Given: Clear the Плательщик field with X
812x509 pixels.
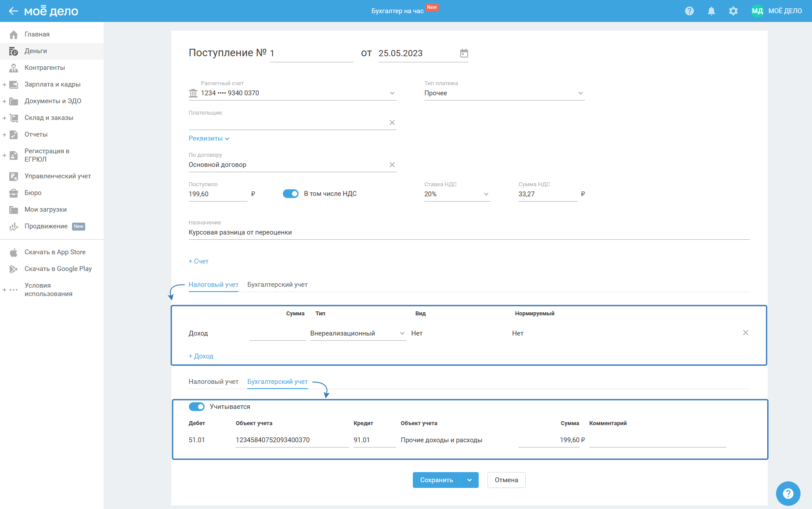Looking at the screenshot, I should [x=392, y=123].
